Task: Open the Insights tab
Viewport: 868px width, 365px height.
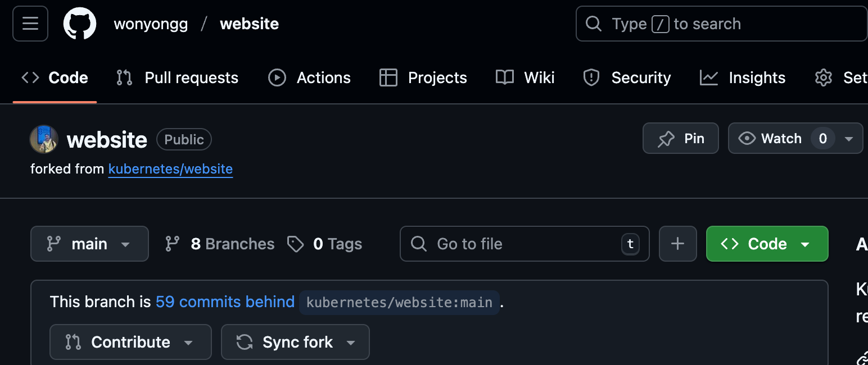Action: click(742, 77)
